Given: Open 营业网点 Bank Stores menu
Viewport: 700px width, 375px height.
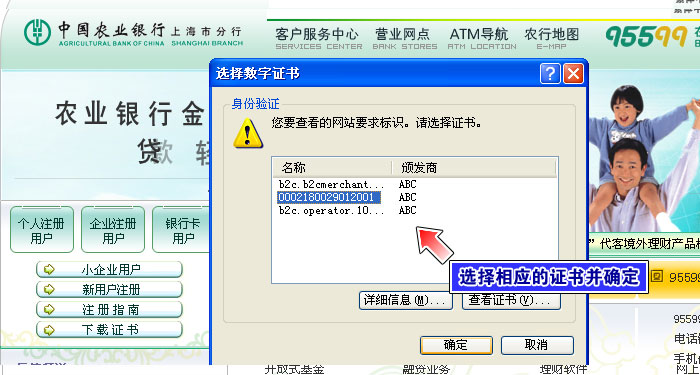Looking at the screenshot, I should (404, 39).
